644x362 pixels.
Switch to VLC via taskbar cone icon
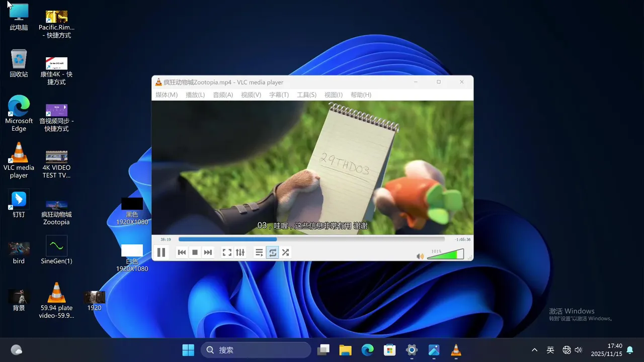(456, 350)
